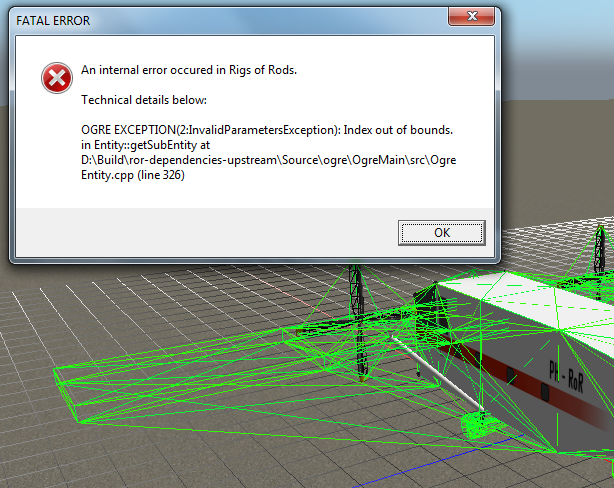Click the "Technical details below:" line
The image size is (614, 488).
[144, 100]
